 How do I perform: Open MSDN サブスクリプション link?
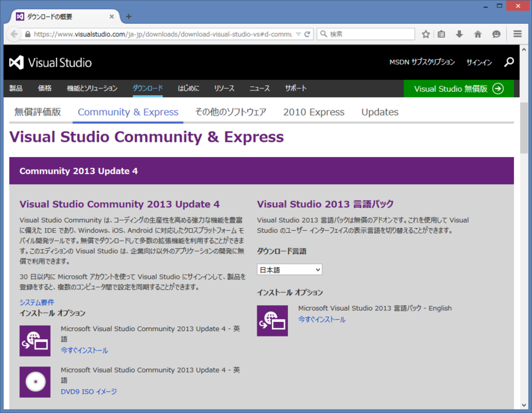(422, 62)
